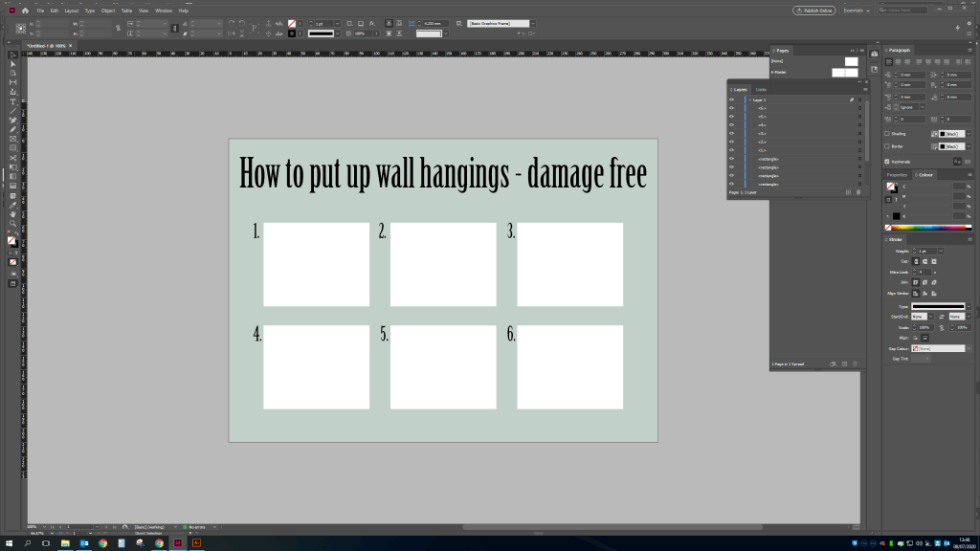Toggle visibility of Layer 1

point(732,99)
